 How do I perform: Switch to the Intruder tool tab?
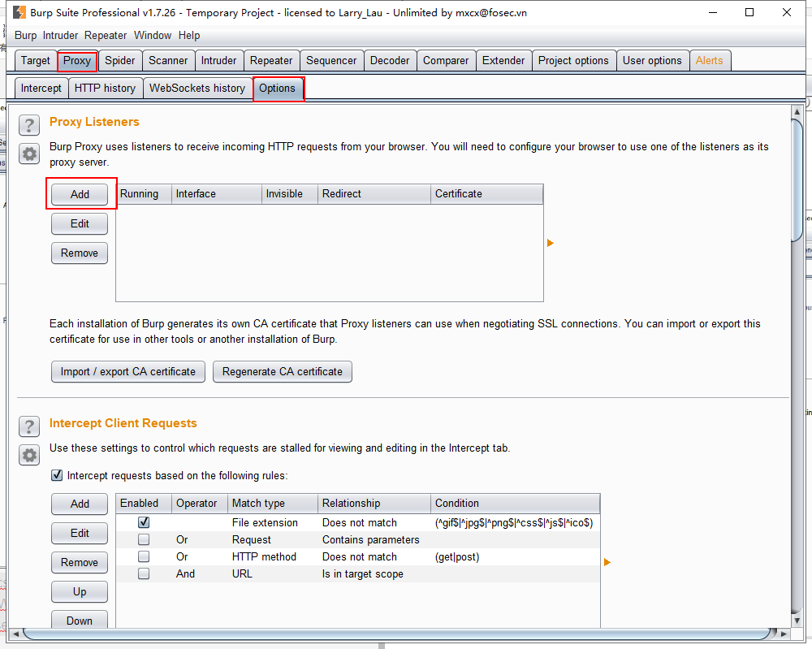coord(218,61)
